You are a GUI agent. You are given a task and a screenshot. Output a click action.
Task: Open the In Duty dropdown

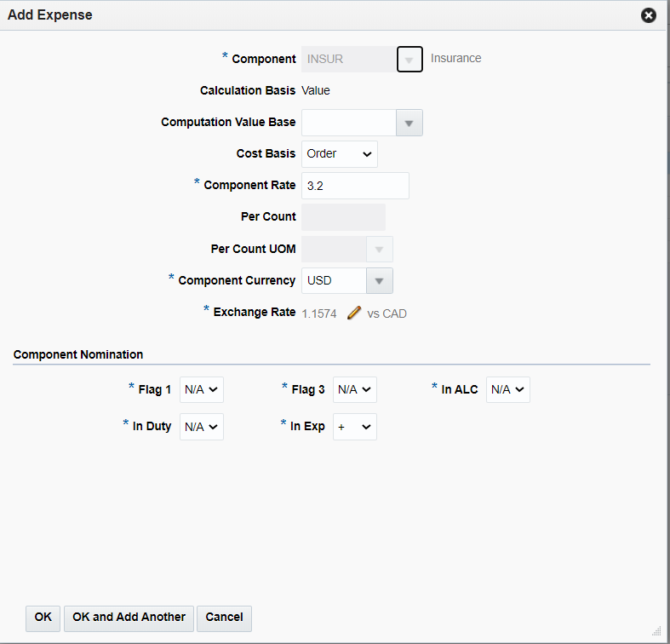point(202,427)
